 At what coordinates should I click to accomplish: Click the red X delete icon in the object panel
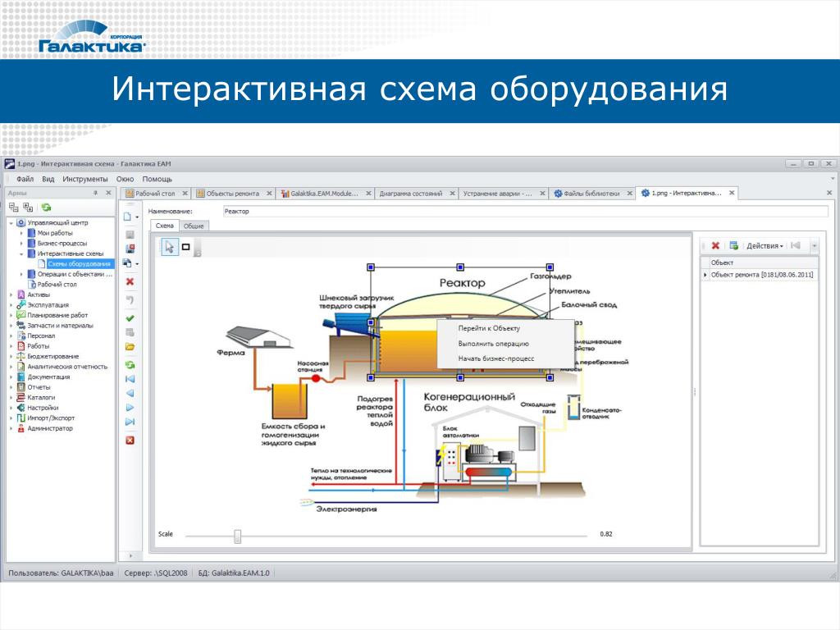715,245
